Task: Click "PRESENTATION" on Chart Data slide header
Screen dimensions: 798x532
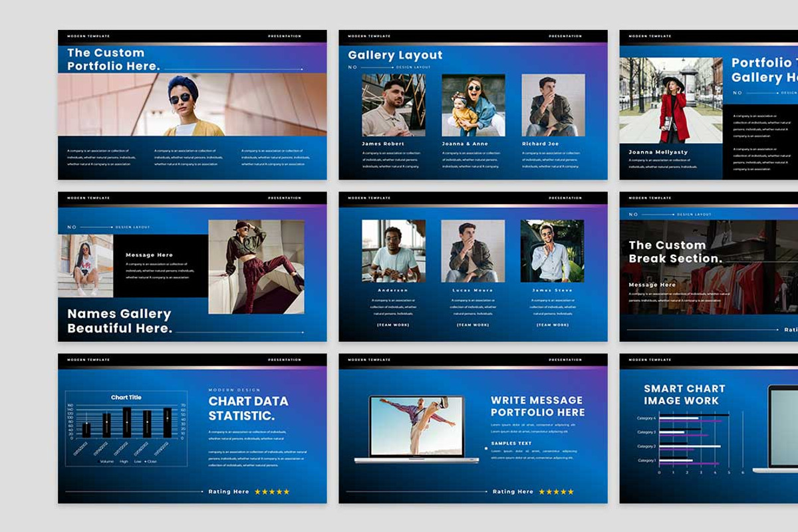Action: [x=285, y=360]
